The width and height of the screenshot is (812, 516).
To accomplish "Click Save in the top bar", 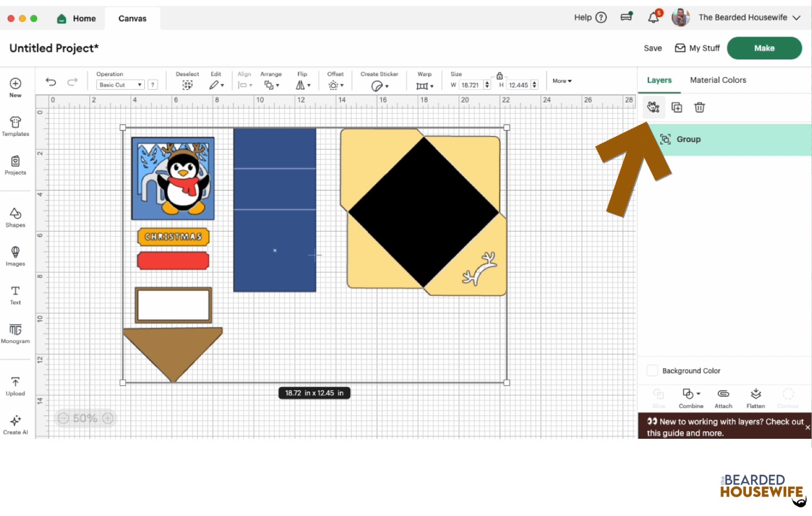I will point(652,48).
